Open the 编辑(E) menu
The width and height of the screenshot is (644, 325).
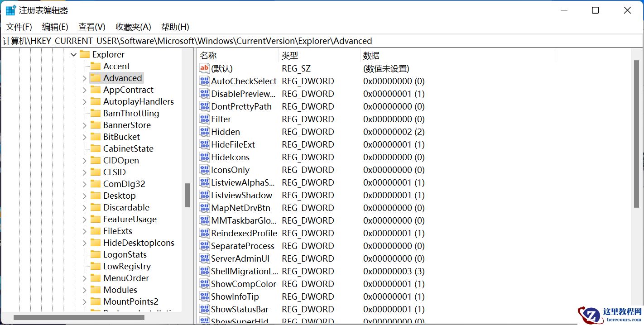coord(55,27)
